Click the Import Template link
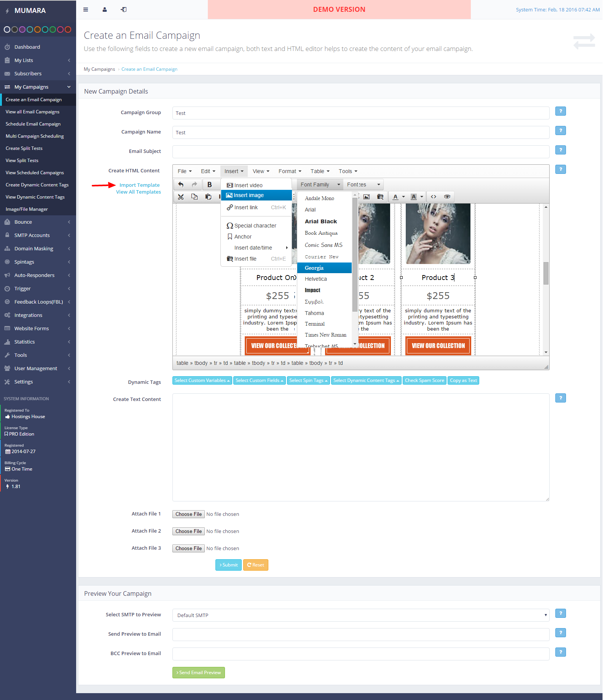 tap(139, 185)
